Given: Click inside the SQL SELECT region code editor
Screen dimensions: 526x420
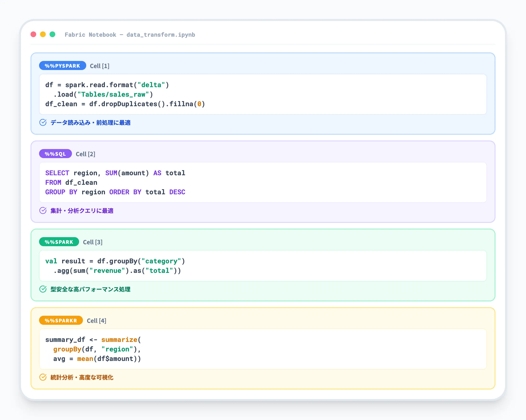Looking at the screenshot, I should click(263, 182).
